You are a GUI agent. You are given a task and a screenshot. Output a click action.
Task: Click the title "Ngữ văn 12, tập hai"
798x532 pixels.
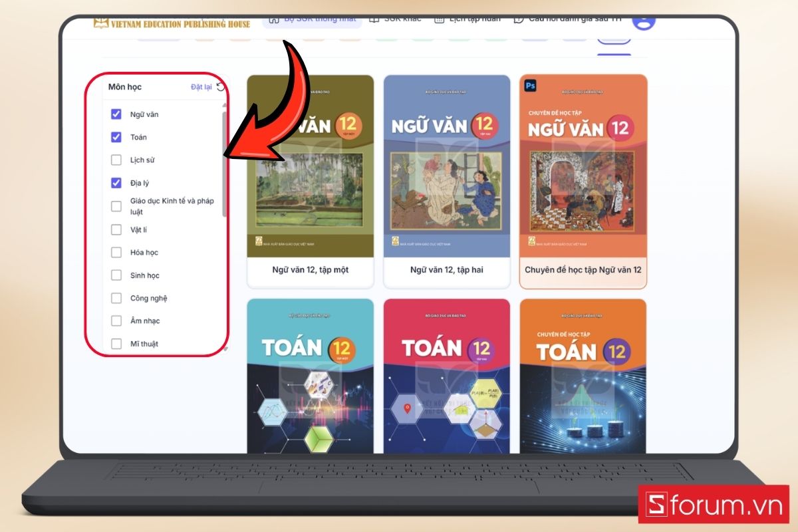pos(447,270)
